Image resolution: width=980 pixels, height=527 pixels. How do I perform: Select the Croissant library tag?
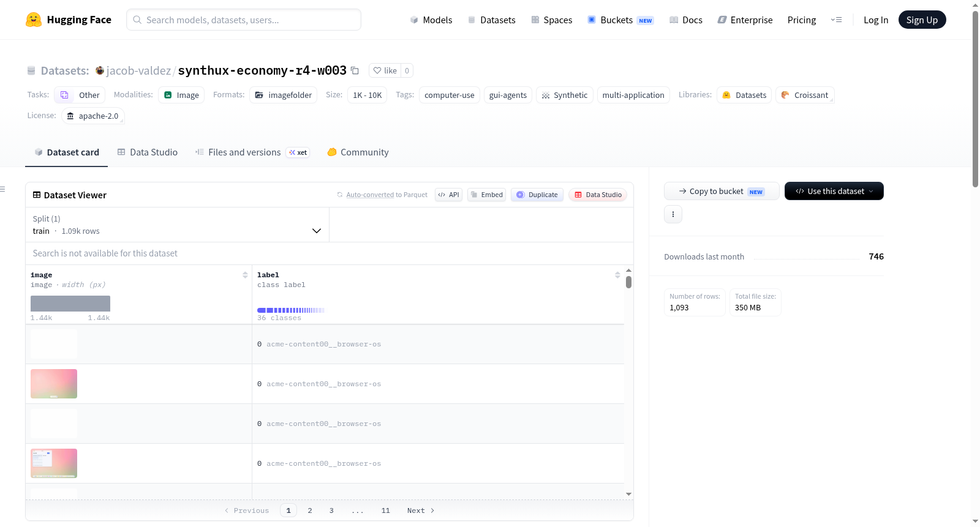pos(805,95)
